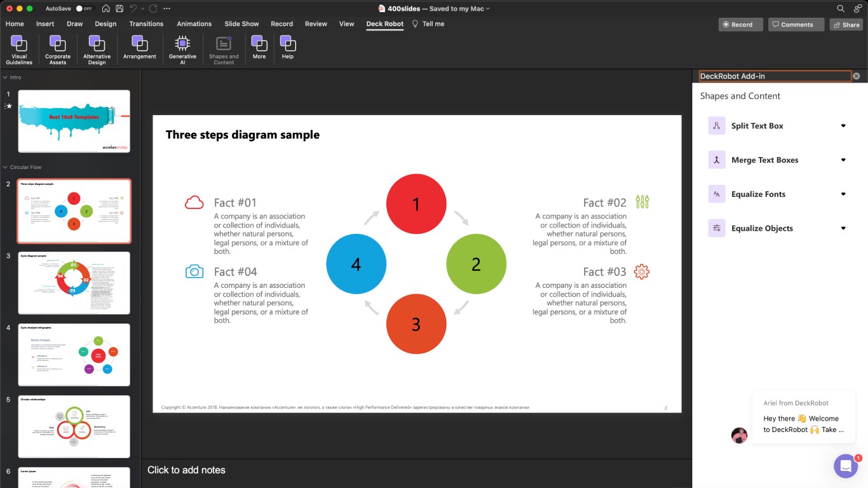Open the Comments button

[x=796, y=25]
